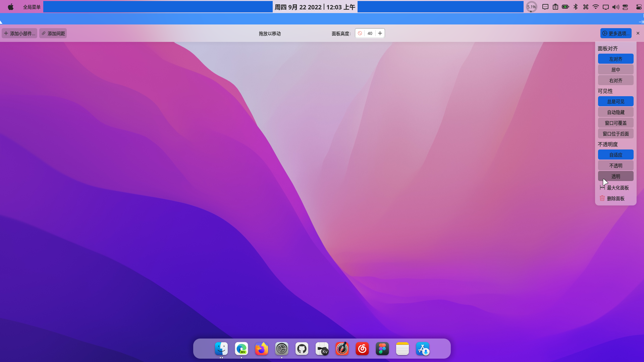644x362 pixels.
Task: Select 居中 panel alignment
Action: (616, 69)
